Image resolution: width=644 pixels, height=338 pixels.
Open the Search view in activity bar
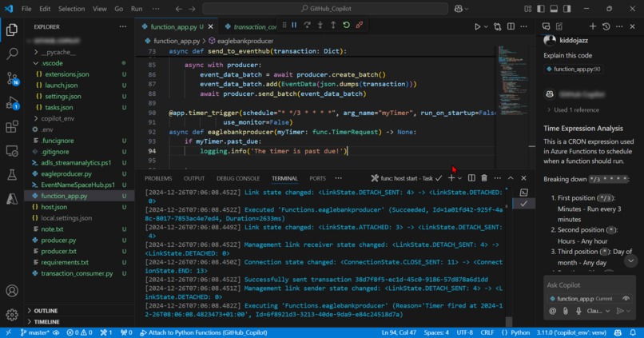pyautogui.click(x=12, y=54)
